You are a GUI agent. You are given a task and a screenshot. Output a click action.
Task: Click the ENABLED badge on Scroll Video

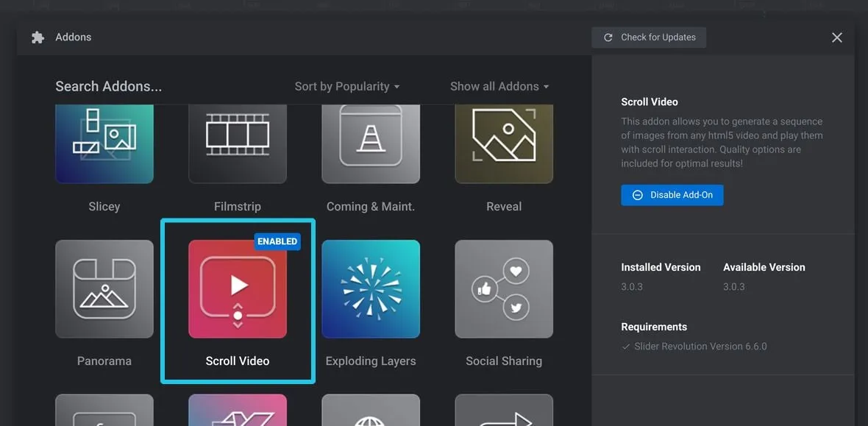tap(277, 241)
